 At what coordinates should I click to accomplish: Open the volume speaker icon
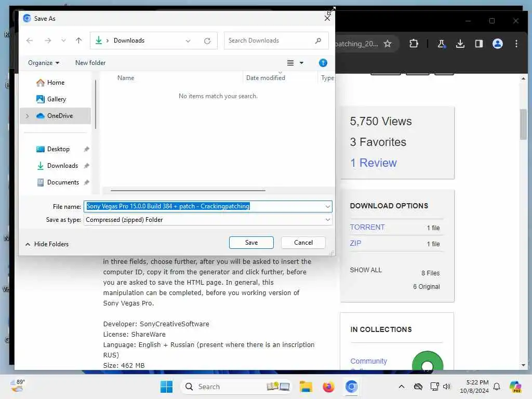pos(447,387)
